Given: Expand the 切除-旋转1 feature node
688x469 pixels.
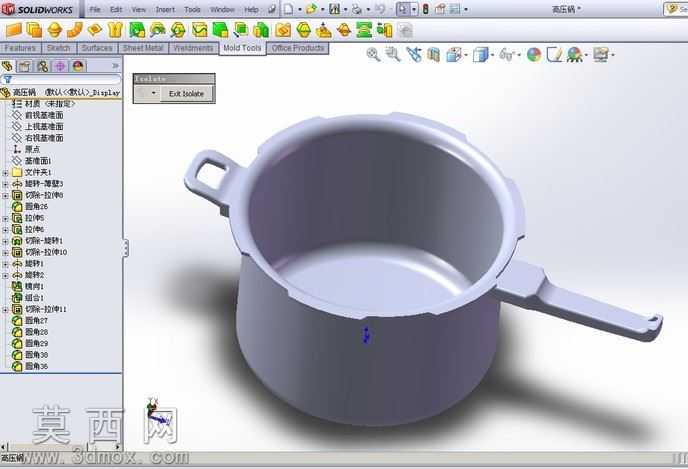Looking at the screenshot, I should (5, 241).
